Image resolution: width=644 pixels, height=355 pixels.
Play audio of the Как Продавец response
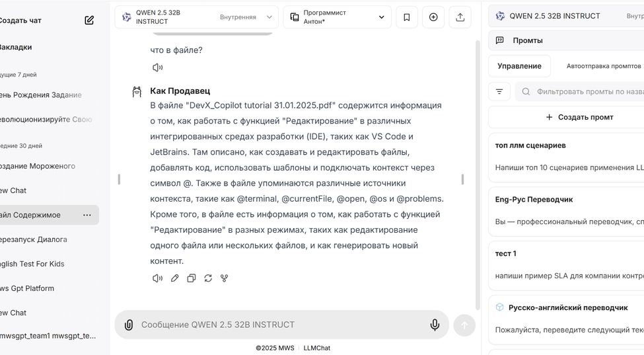pos(157,278)
